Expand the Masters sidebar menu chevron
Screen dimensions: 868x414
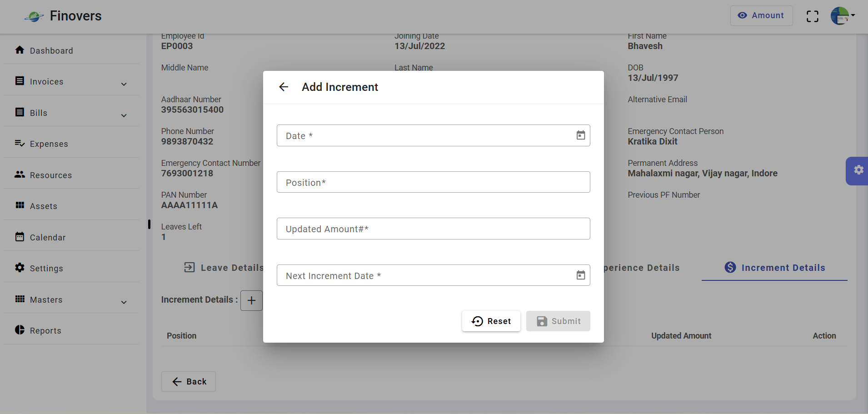(124, 302)
